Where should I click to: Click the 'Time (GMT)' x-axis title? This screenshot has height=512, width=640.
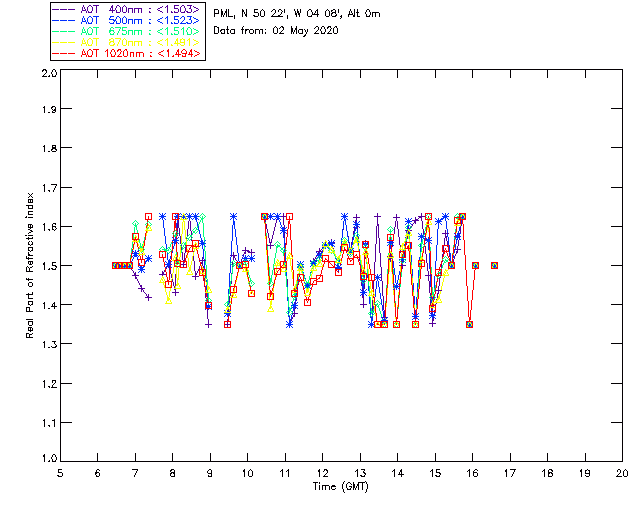click(341, 486)
